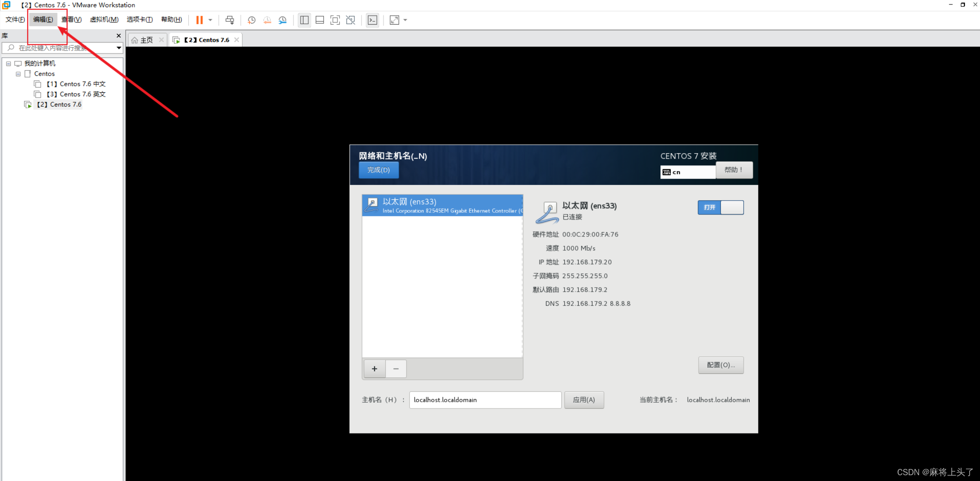
Task: Click the stretch guest display icon
Action: 394,20
